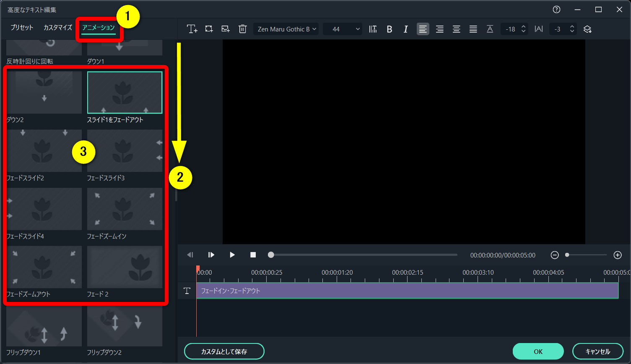
Task: Justify the text alignment
Action: tap(473, 29)
